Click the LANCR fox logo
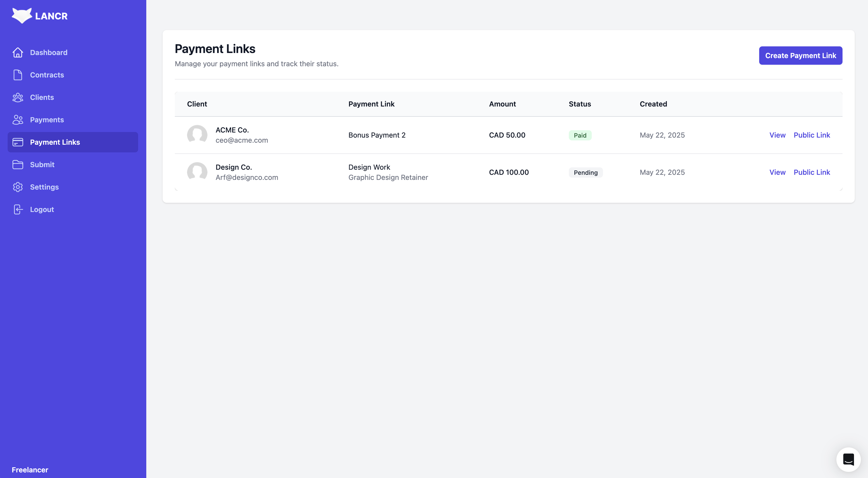Viewport: 868px width, 478px height. pos(22,15)
